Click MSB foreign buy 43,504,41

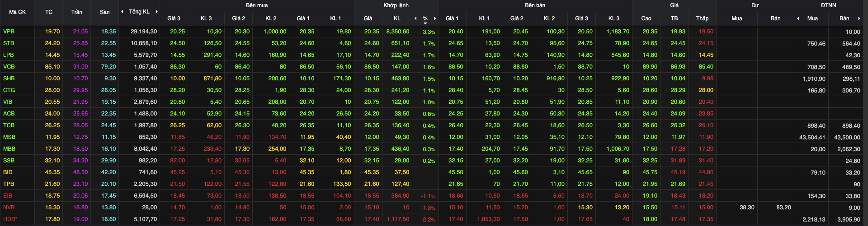pyautogui.click(x=812, y=138)
